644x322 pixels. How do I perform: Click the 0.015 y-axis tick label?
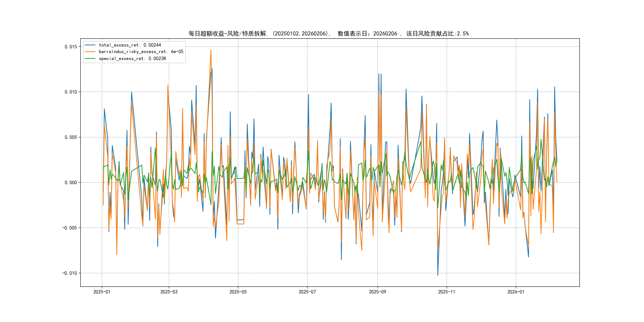click(71, 47)
